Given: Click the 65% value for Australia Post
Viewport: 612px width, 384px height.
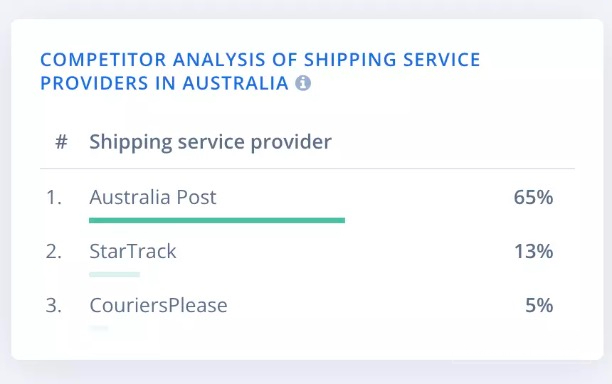Looking at the screenshot, I should [533, 197].
